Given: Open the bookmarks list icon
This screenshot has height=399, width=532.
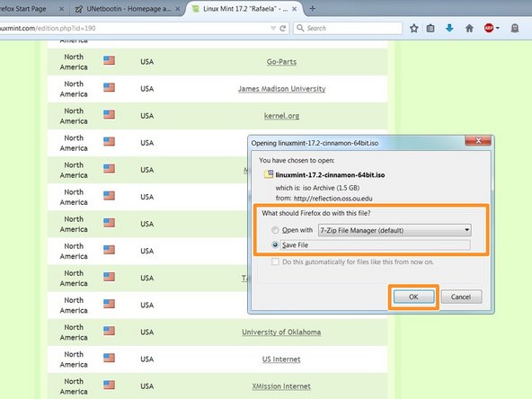Looking at the screenshot, I should [430, 28].
